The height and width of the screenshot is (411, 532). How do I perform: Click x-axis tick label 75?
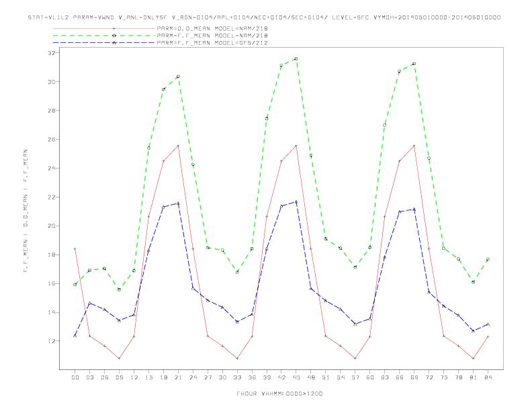444,377
